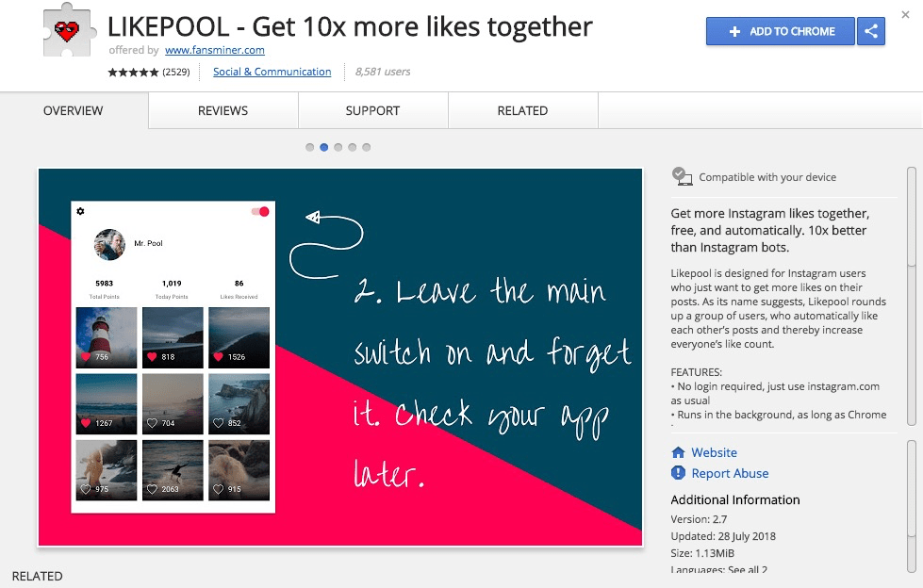Switch to the Related tab
The height and width of the screenshot is (588, 923).
tap(522, 110)
